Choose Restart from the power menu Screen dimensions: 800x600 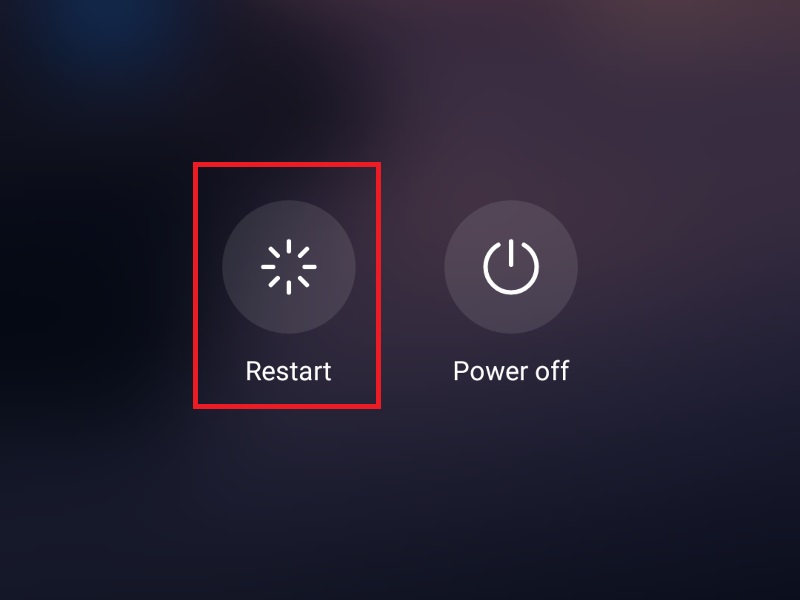(x=289, y=267)
